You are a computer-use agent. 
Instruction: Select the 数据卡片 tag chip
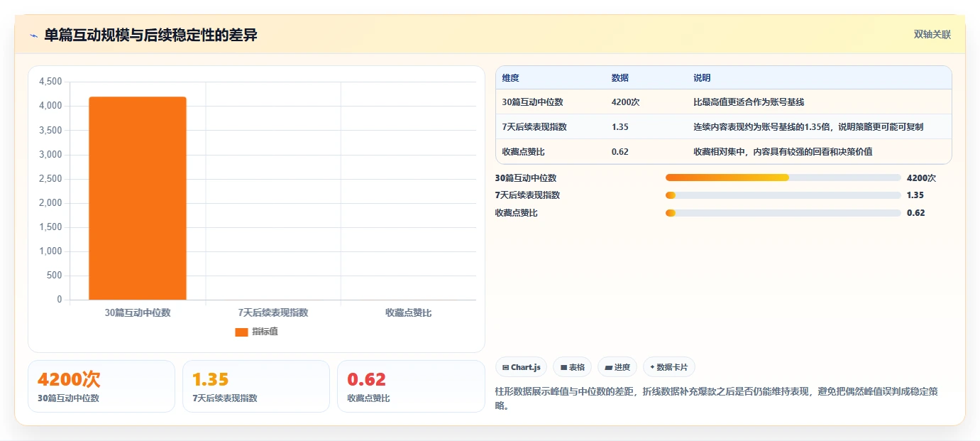click(x=668, y=367)
